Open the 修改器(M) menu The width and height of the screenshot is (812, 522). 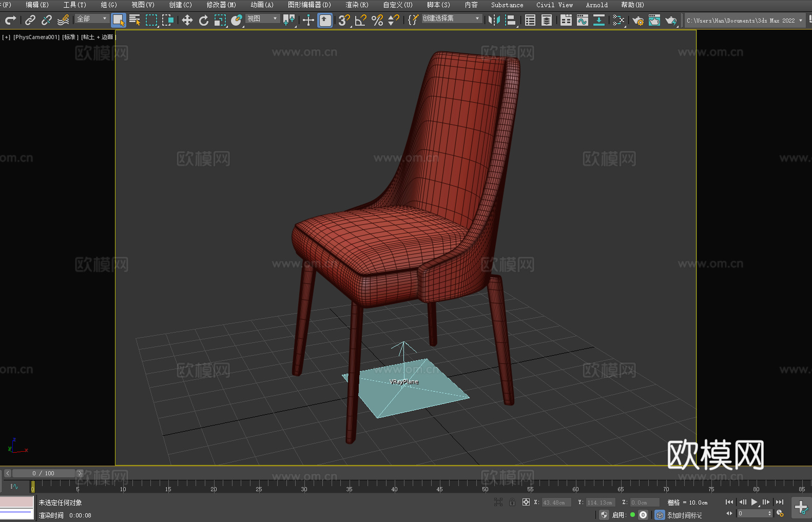[x=221, y=5]
